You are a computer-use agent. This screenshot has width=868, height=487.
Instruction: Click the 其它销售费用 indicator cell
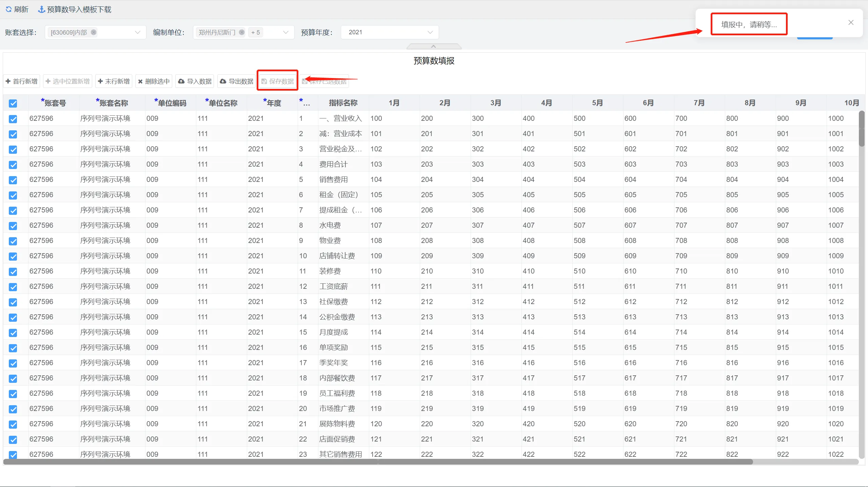point(343,454)
